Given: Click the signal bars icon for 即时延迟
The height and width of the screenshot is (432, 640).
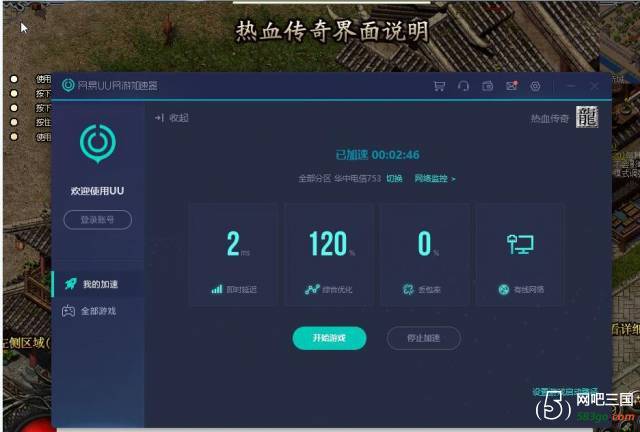Looking at the screenshot, I should tap(217, 289).
